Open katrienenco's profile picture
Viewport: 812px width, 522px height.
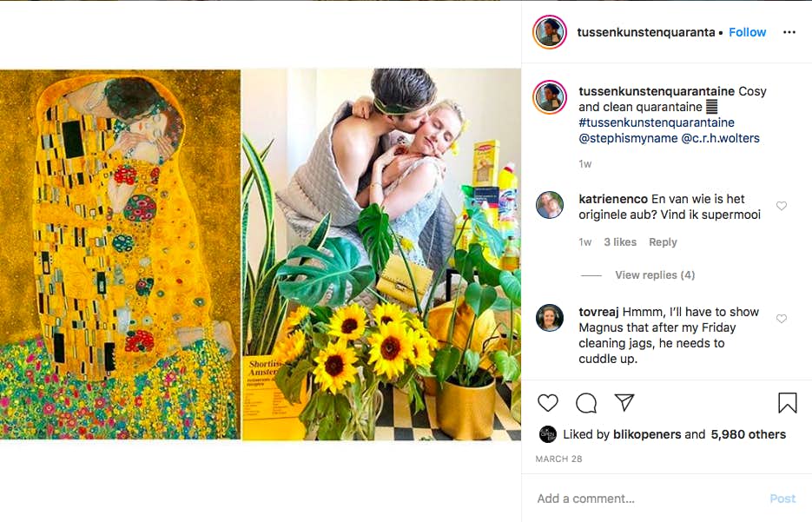tap(550, 205)
